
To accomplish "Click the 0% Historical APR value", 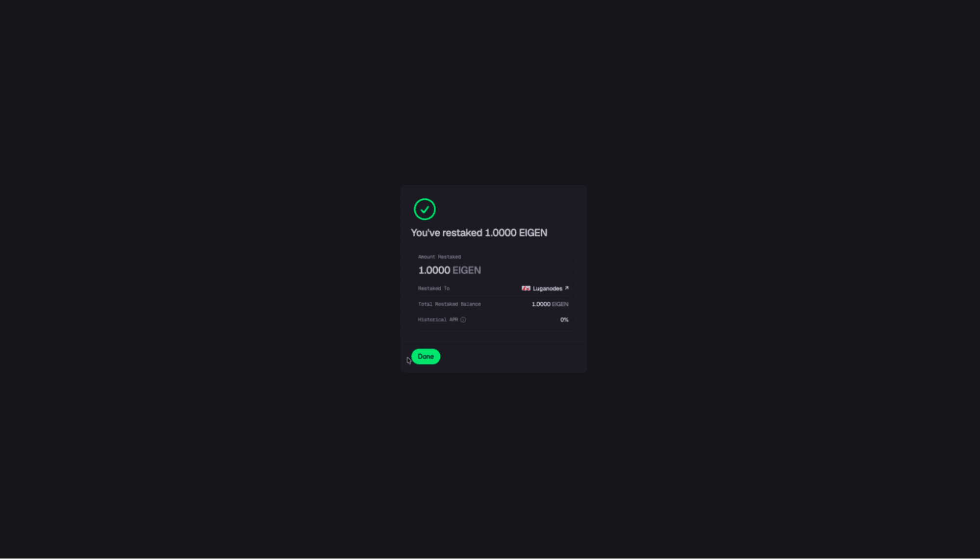I will coord(564,320).
